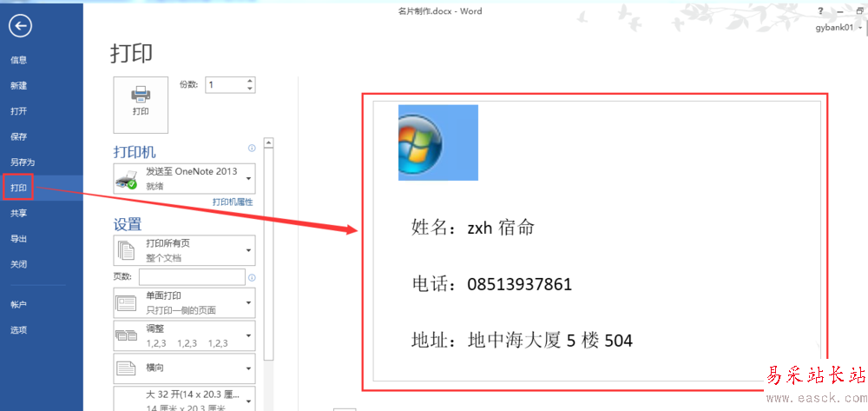
Task: Click the Windows logo image in preview
Action: click(x=437, y=143)
